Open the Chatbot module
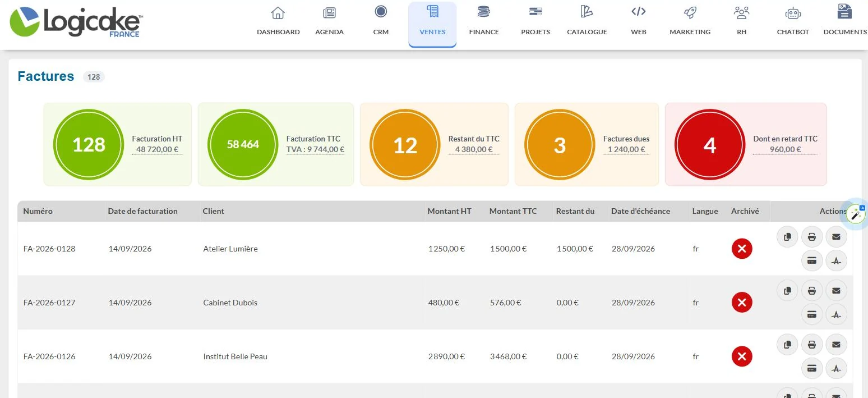 pyautogui.click(x=793, y=21)
